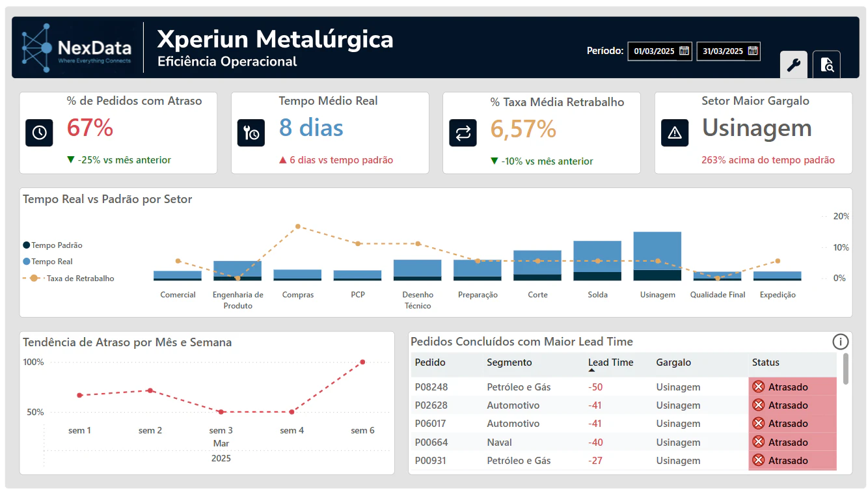Screen dimensions: 868x492
Task: Sort table by Lead Time column header
Action: (610, 362)
